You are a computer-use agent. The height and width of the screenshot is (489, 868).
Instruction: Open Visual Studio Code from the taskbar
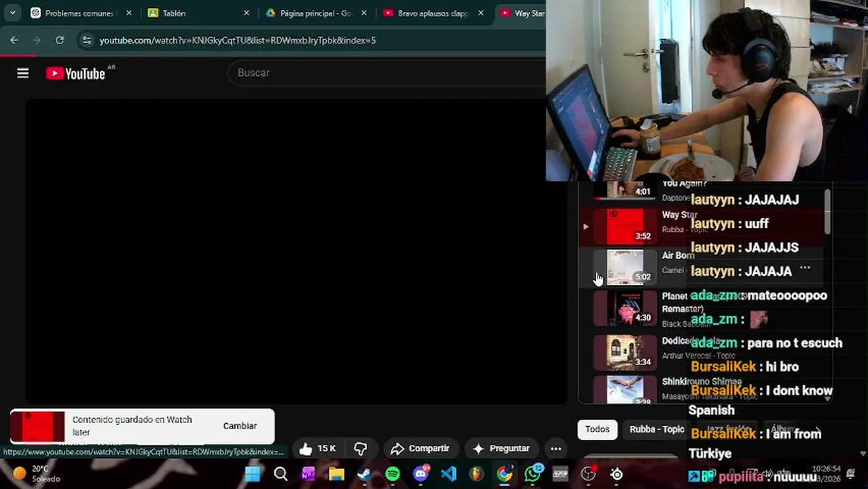click(448, 473)
